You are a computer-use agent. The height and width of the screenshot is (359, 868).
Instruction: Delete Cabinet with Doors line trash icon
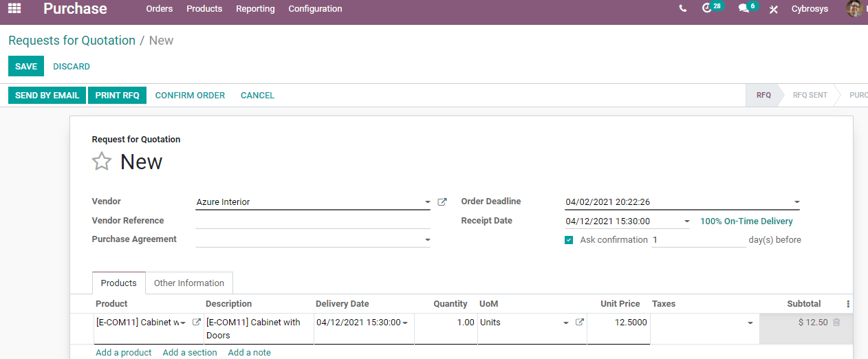click(x=836, y=323)
